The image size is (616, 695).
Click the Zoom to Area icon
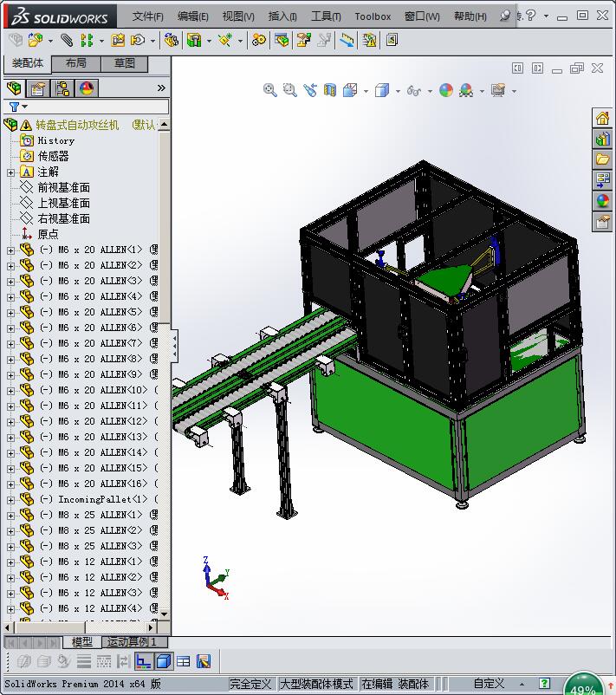(290, 90)
